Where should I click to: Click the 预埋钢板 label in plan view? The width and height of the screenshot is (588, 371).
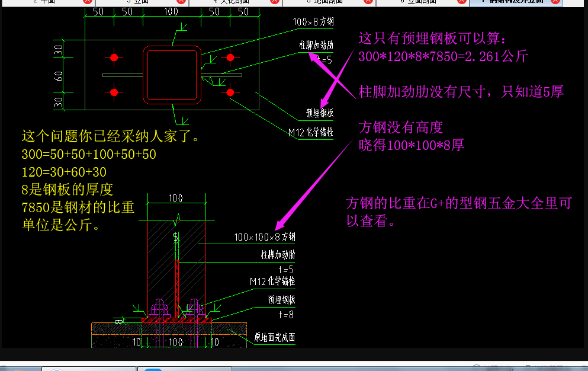(x=320, y=113)
